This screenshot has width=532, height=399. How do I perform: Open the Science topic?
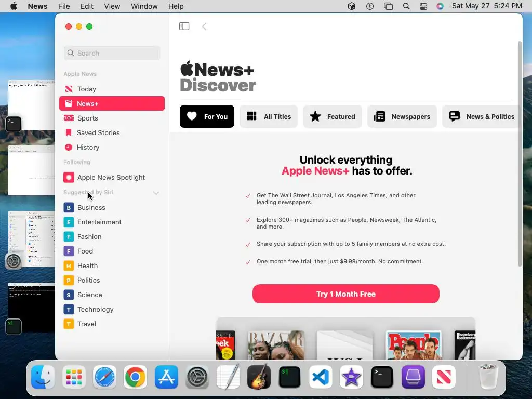click(x=112, y=295)
